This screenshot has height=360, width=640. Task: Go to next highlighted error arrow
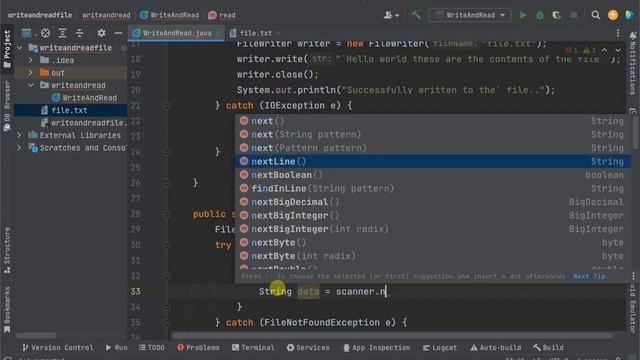[x=618, y=50]
